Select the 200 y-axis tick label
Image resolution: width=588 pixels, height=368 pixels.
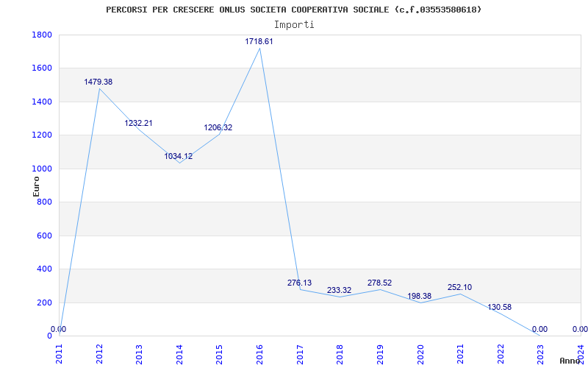point(44,302)
